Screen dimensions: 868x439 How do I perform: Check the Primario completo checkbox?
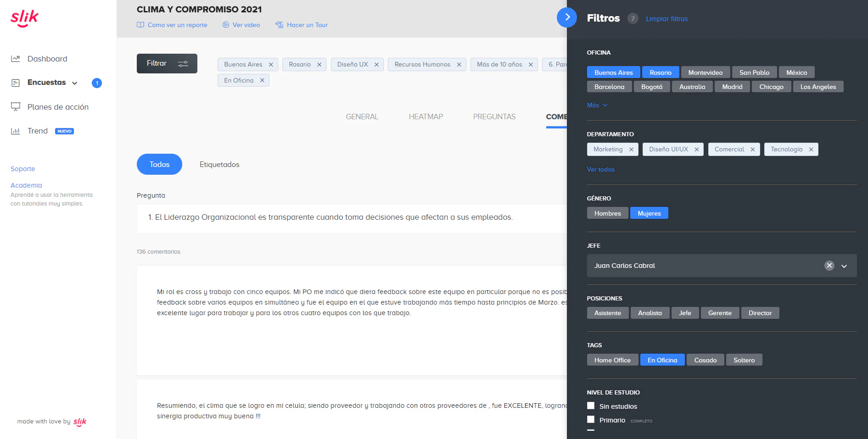591,419
